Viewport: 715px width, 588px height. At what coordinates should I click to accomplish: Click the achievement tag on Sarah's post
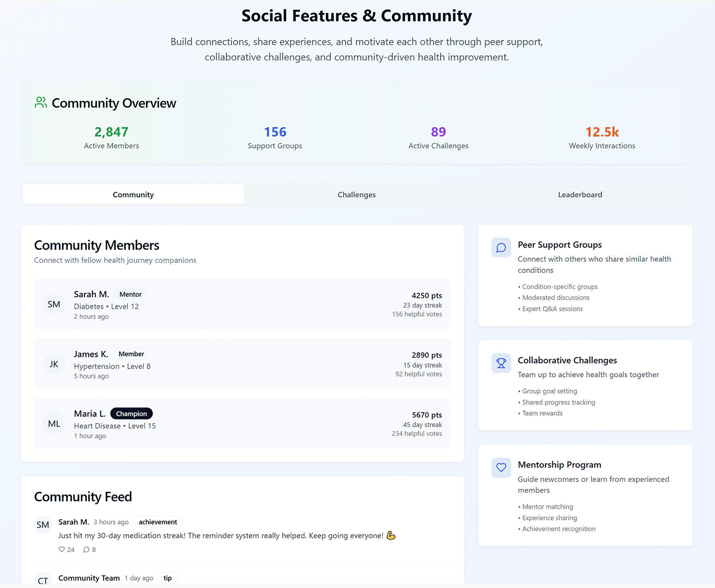point(158,522)
